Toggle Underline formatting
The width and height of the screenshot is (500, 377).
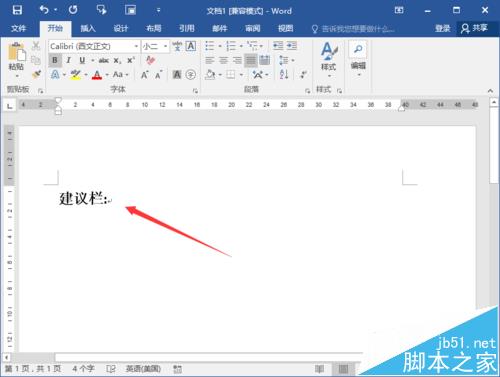[x=82, y=60]
